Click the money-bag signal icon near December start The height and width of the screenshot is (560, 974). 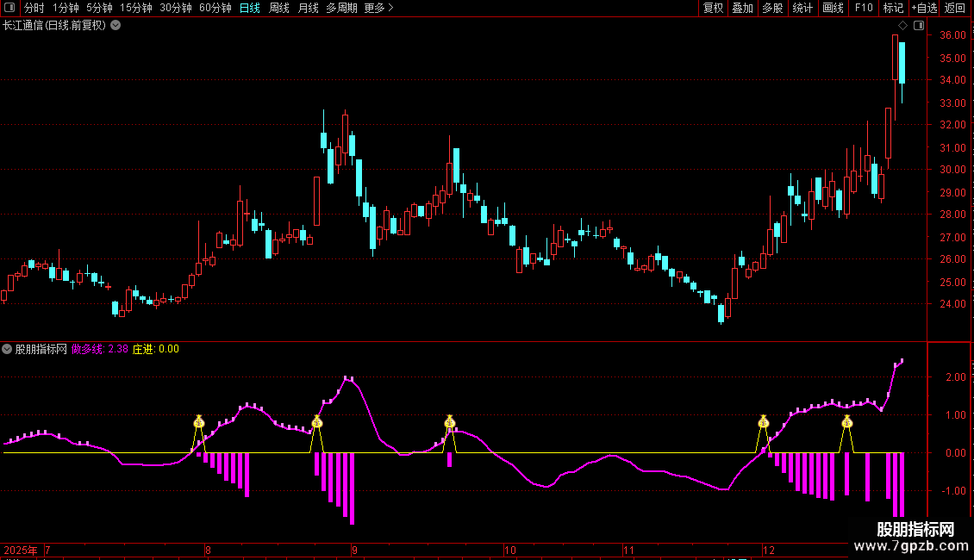(x=763, y=422)
